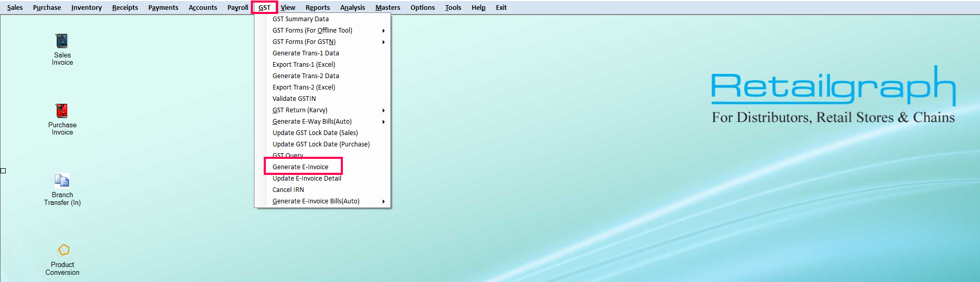Expand Generate E-Invoice Bills(Auto) submenu

point(322,201)
